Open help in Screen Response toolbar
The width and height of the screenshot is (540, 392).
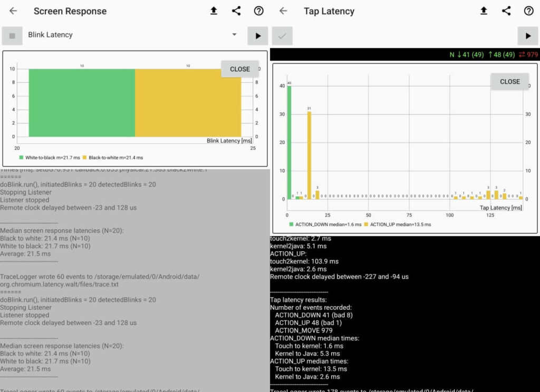[x=258, y=11]
